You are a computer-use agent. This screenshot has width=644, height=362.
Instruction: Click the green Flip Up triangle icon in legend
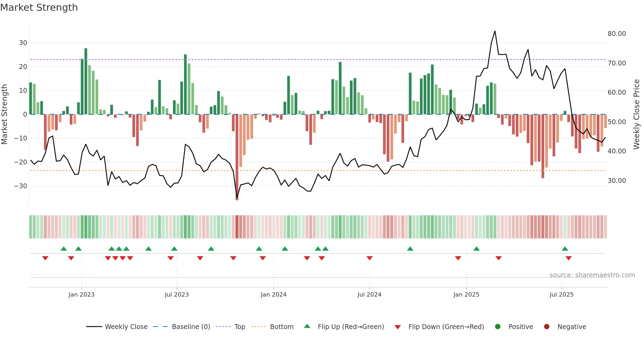307,326
